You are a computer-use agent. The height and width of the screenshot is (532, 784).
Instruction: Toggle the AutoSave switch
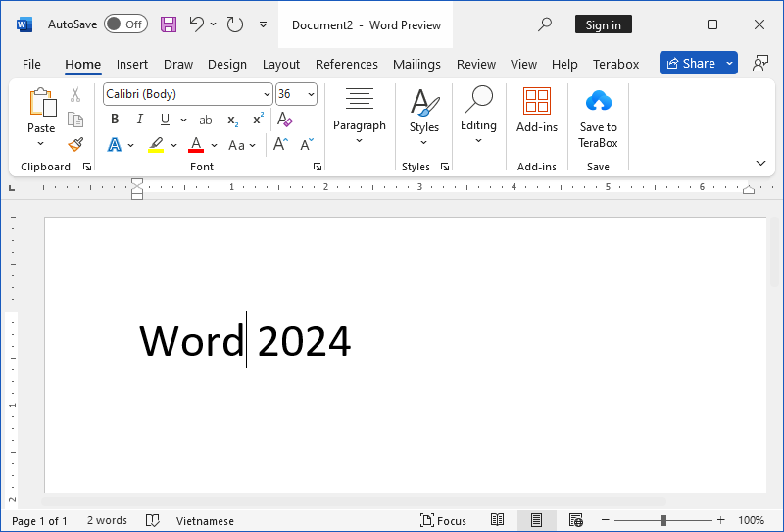click(125, 24)
